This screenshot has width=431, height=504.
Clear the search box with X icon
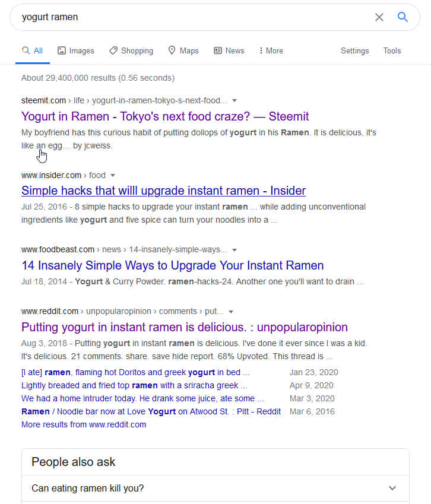[379, 17]
